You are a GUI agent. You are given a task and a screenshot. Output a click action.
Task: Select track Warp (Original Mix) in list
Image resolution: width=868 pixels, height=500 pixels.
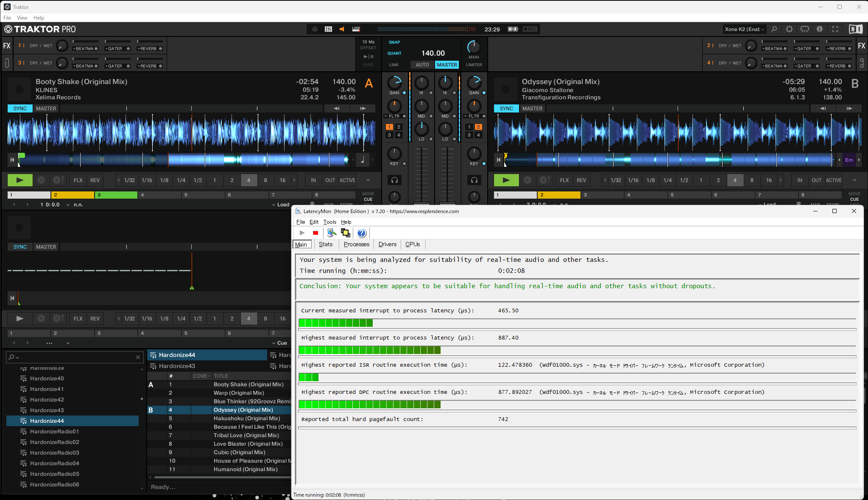[239, 393]
